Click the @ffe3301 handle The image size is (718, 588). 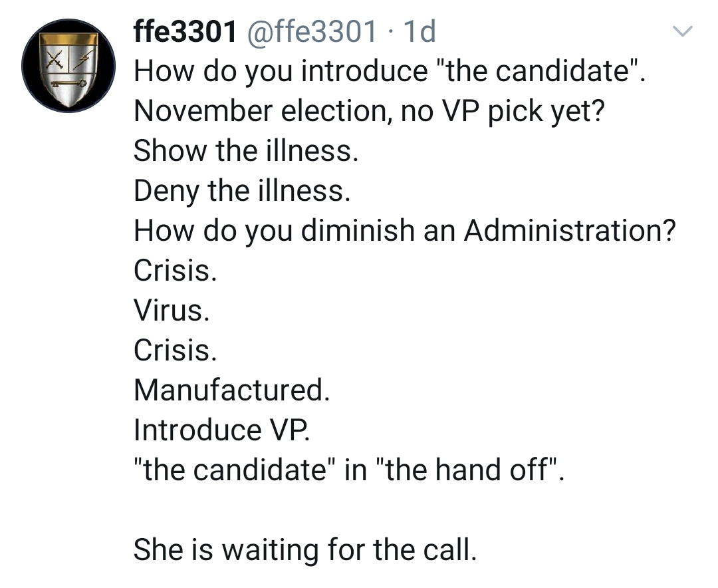312,31
